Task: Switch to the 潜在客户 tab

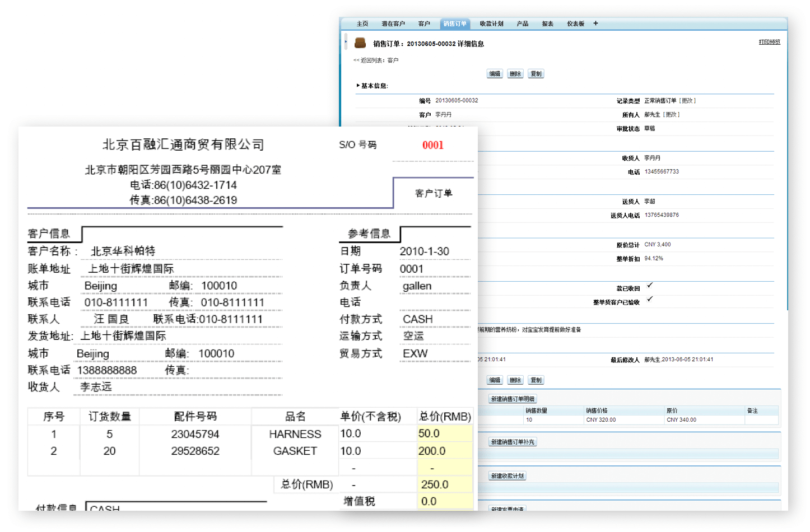Action: [393, 24]
